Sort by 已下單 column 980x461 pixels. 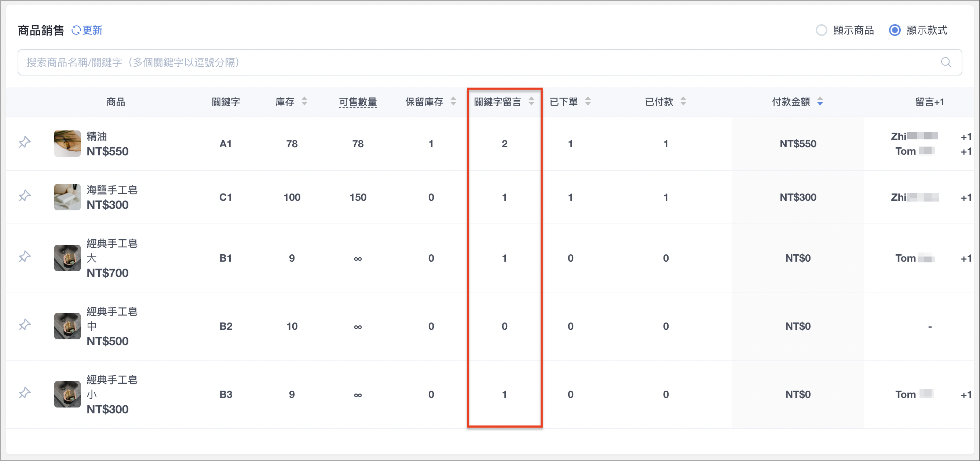coord(588,102)
